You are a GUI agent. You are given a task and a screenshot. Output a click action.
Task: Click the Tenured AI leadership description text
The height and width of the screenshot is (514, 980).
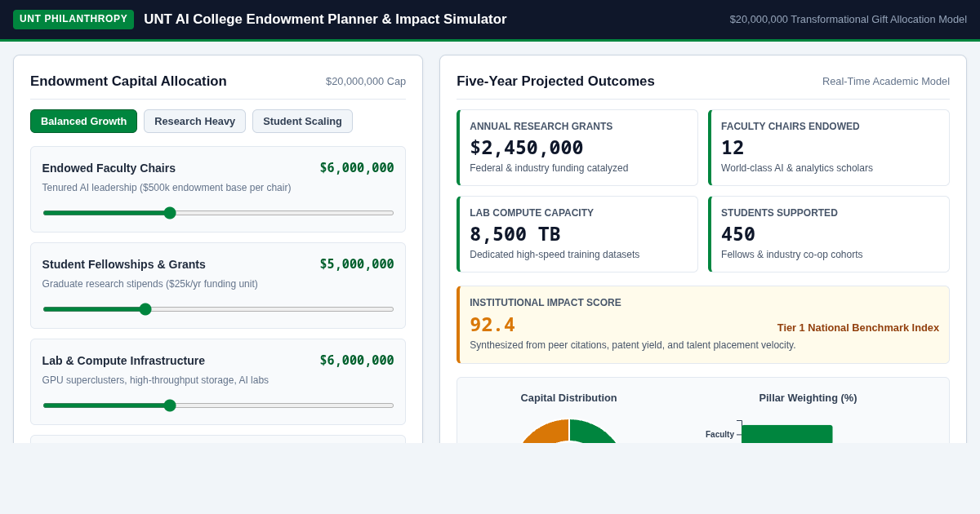point(167,188)
